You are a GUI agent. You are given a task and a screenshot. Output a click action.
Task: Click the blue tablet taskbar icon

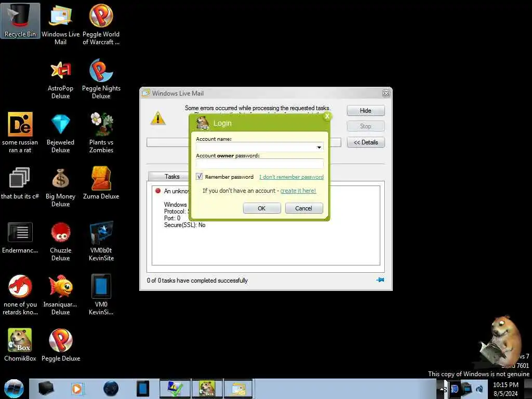[143, 389]
